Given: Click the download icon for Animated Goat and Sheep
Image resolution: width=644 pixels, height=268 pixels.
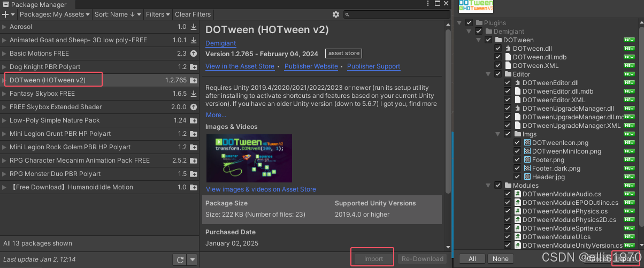Looking at the screenshot, I should 194,40.
